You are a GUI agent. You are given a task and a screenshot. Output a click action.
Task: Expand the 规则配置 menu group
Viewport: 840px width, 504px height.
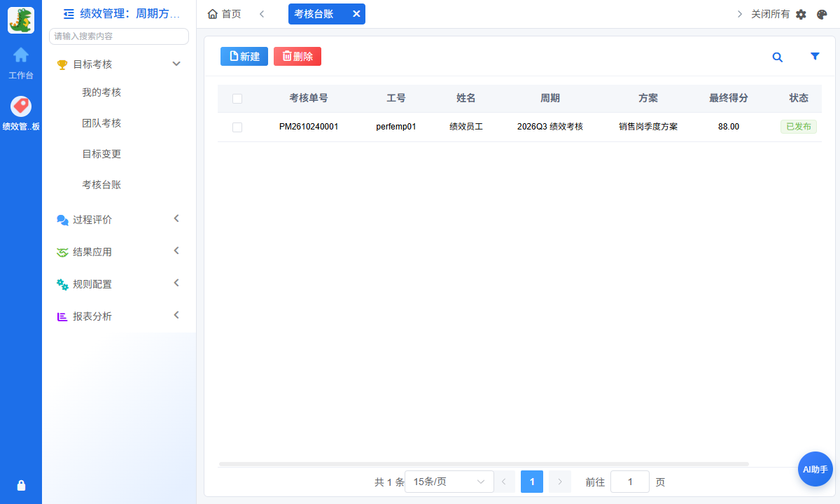176,283
